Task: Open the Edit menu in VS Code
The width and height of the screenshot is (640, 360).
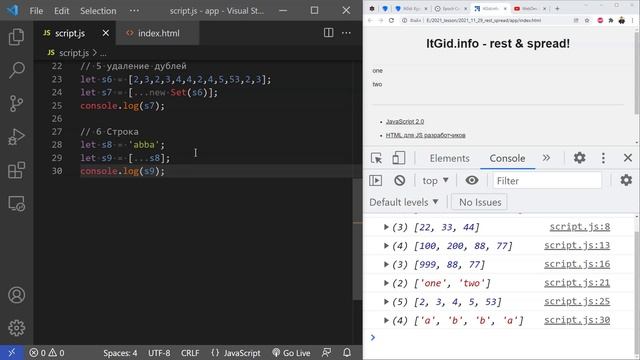Action: pos(62,11)
